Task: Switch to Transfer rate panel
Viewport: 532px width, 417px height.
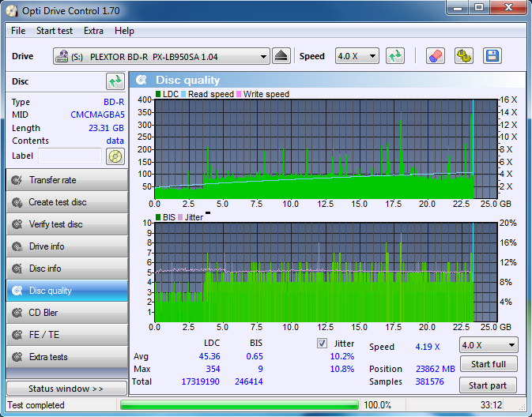Action: [67, 180]
